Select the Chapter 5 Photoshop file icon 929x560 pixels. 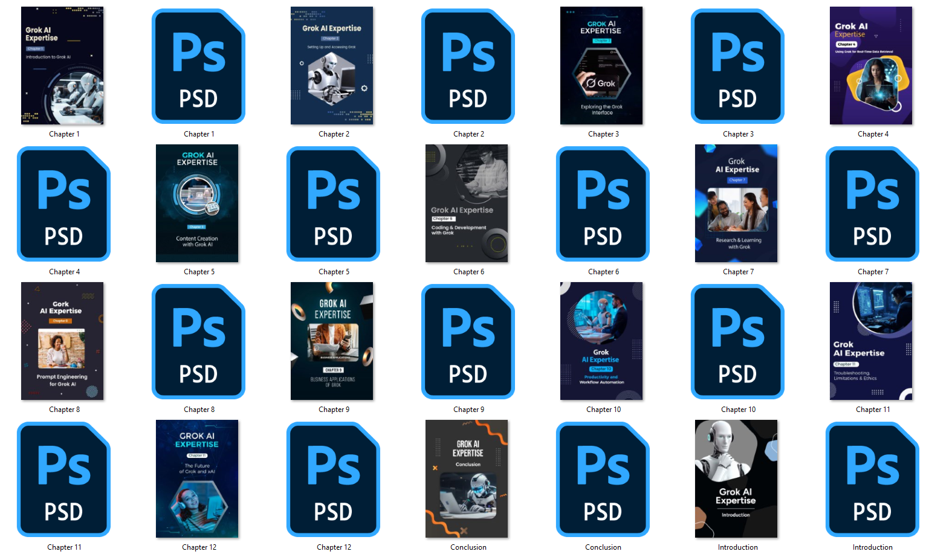point(333,204)
